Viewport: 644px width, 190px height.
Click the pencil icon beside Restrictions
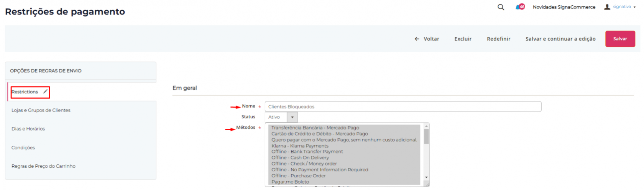(x=45, y=92)
